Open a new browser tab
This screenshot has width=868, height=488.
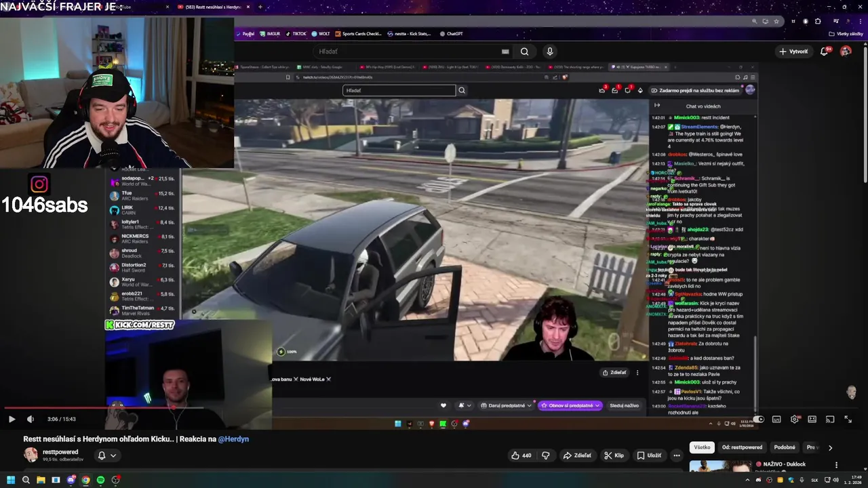point(260,7)
